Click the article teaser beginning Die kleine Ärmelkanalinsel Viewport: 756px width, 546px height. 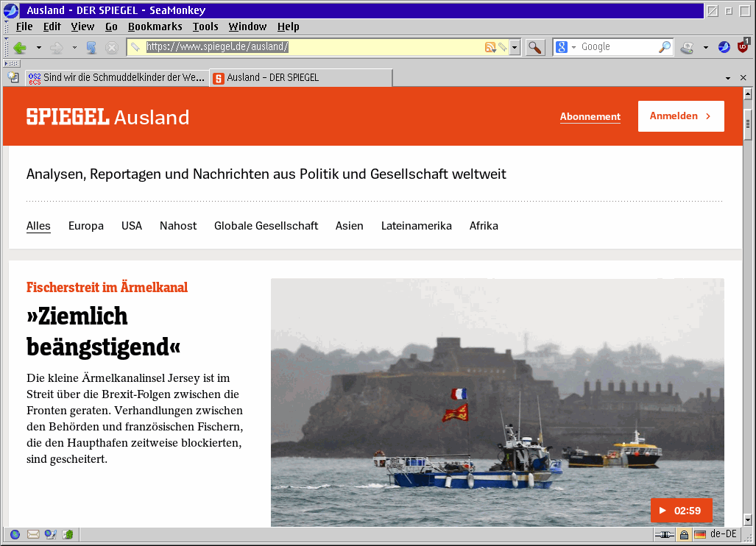tap(135, 418)
